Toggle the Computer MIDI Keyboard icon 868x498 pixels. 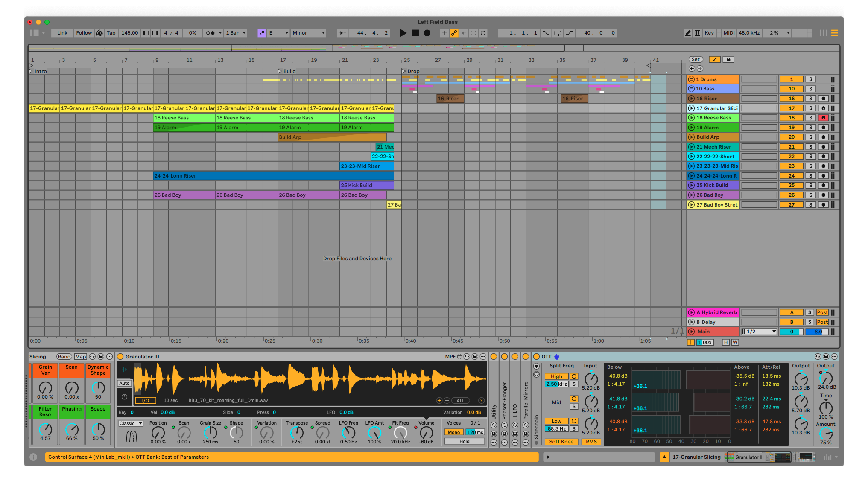pos(697,33)
